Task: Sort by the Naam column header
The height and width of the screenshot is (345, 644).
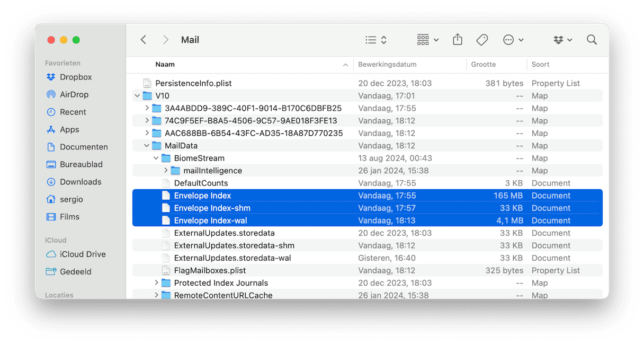Action: [x=165, y=64]
